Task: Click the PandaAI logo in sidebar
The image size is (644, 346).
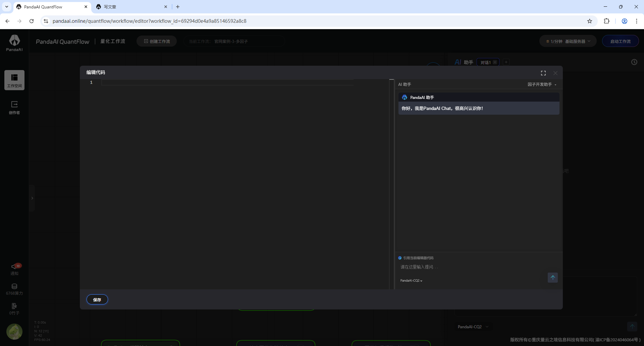Action: click(14, 43)
